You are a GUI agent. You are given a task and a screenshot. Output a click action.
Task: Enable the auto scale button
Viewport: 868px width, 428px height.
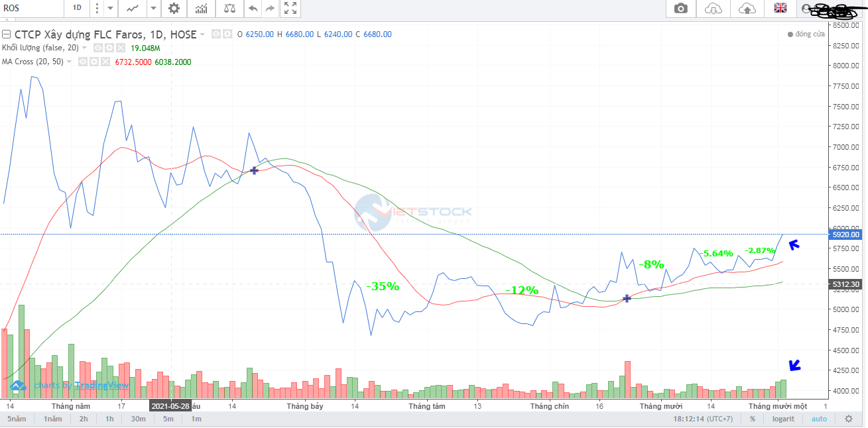pyautogui.click(x=819, y=419)
